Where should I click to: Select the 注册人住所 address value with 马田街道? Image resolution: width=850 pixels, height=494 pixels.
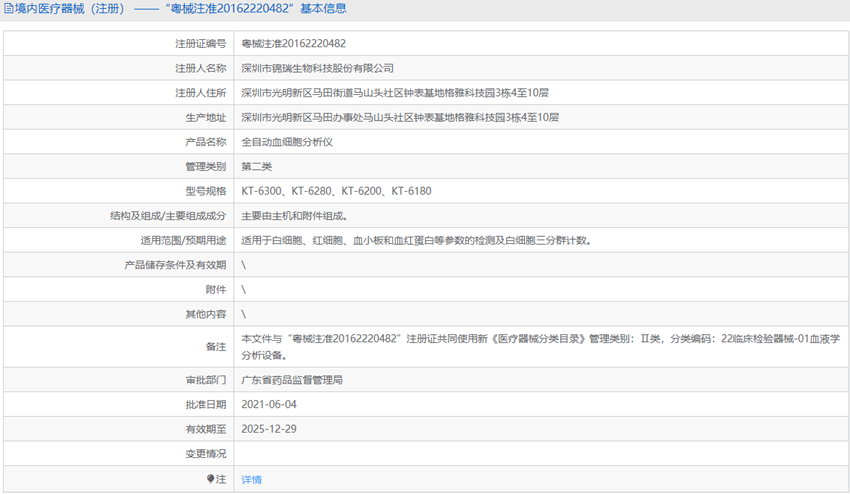(x=395, y=93)
